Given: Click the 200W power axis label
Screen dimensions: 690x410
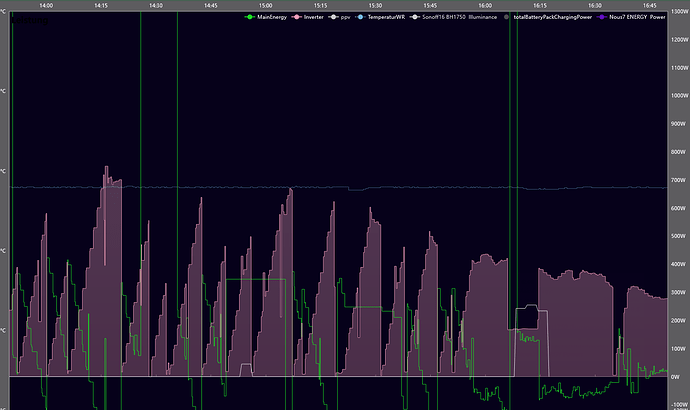Looking at the screenshot, I should coord(679,320).
